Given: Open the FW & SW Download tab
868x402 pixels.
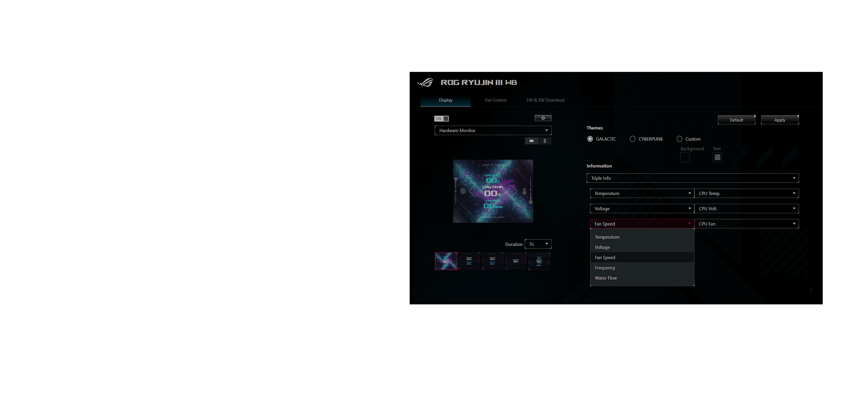Looking at the screenshot, I should coord(545,100).
